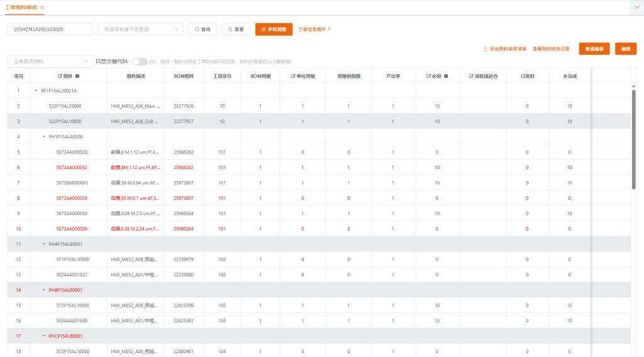Viewport: 644px width, 357px height.
Task: Click the edit icon beside 组件 header
Action: click(x=60, y=76)
